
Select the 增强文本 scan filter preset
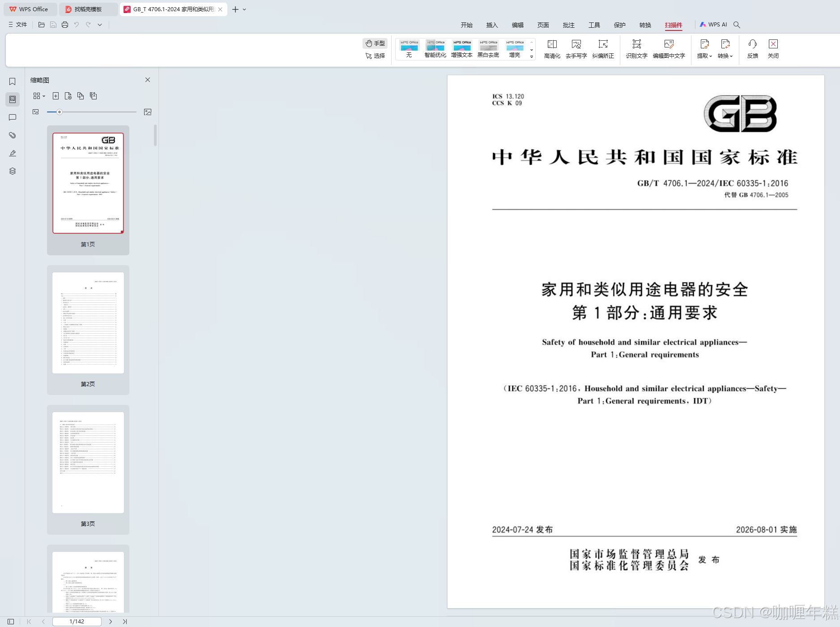tap(462, 49)
